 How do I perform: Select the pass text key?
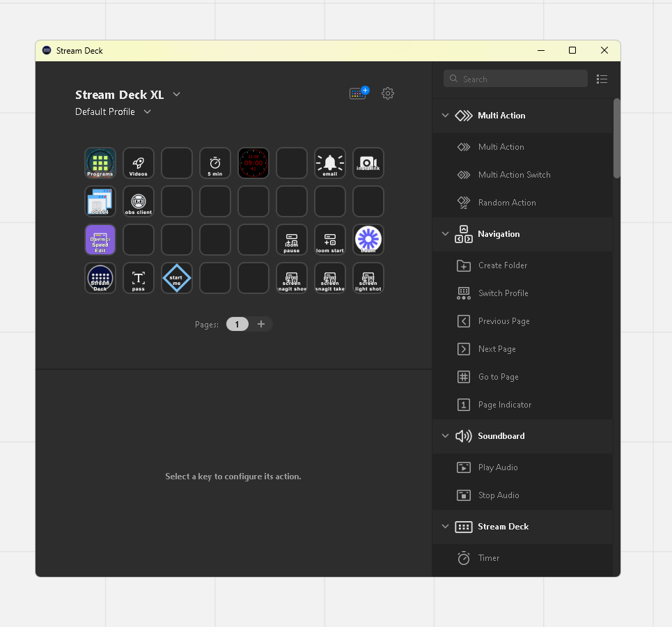(139, 278)
